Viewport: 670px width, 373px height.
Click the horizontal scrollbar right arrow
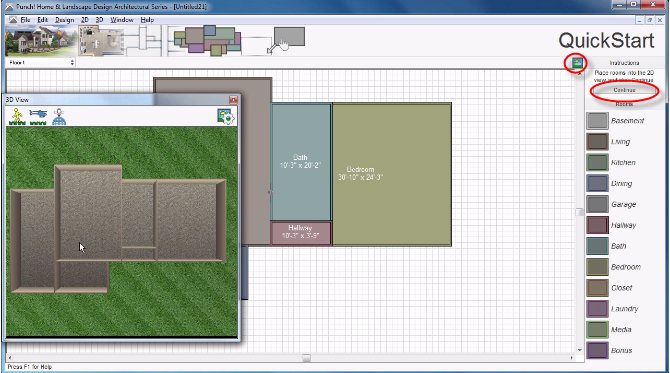pos(572,358)
